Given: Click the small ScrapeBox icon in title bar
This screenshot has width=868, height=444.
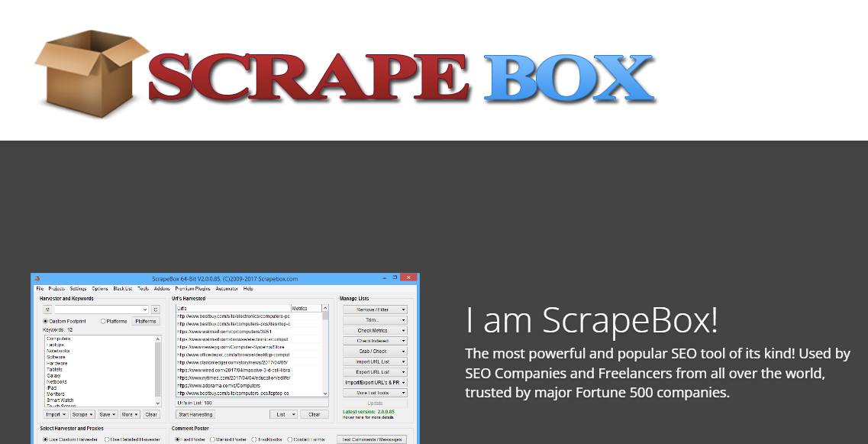Looking at the screenshot, I should pos(37,278).
